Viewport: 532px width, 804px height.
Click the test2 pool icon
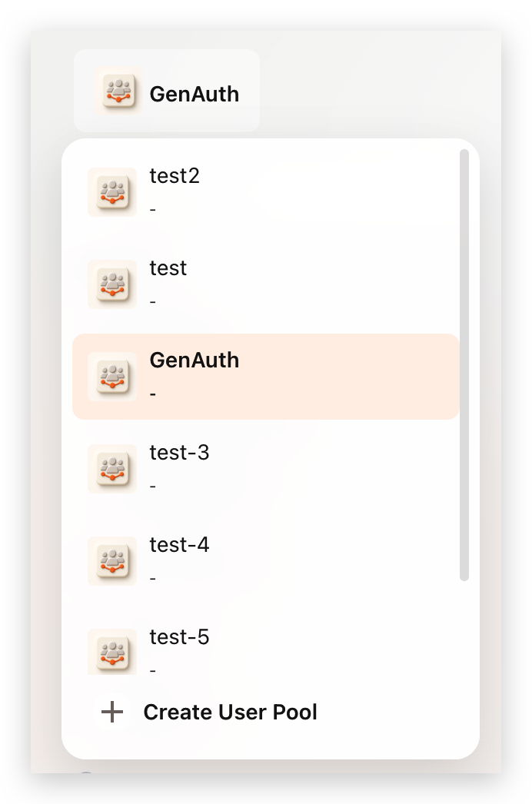[x=112, y=192]
